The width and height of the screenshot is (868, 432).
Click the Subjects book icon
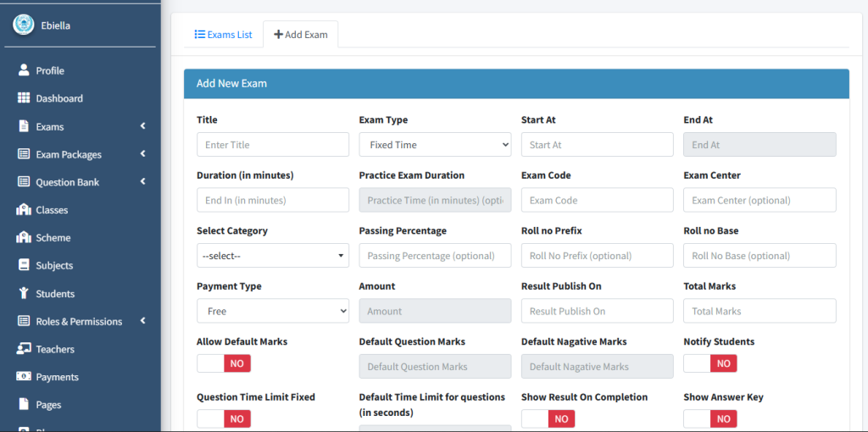click(x=24, y=265)
